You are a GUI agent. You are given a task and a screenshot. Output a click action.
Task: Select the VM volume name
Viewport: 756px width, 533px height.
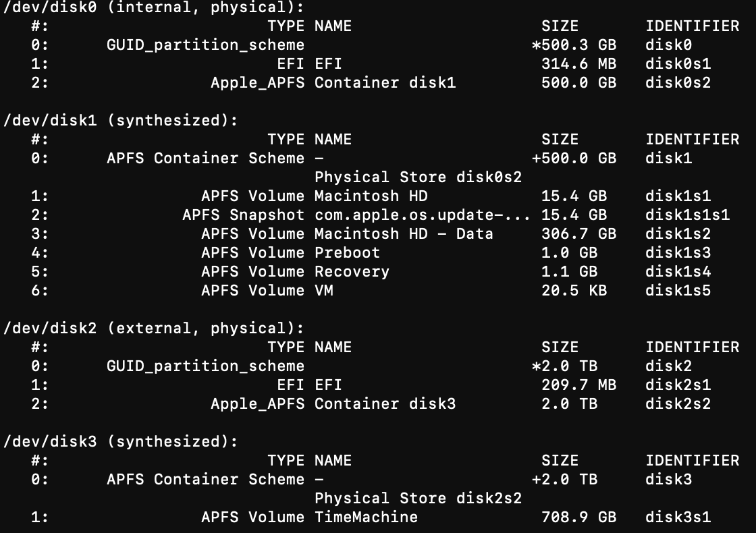(324, 291)
